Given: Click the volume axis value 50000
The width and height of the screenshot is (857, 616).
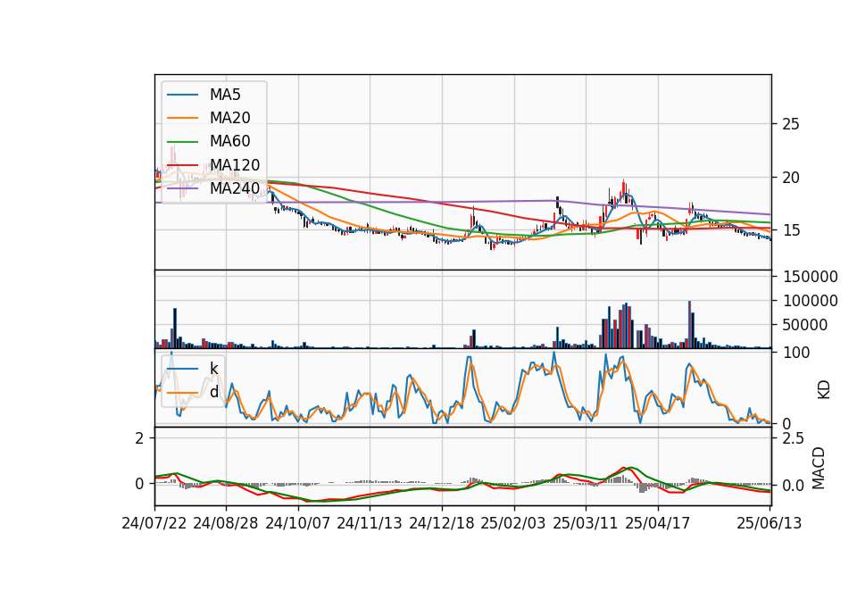Looking at the screenshot, I should pyautogui.click(x=805, y=325).
